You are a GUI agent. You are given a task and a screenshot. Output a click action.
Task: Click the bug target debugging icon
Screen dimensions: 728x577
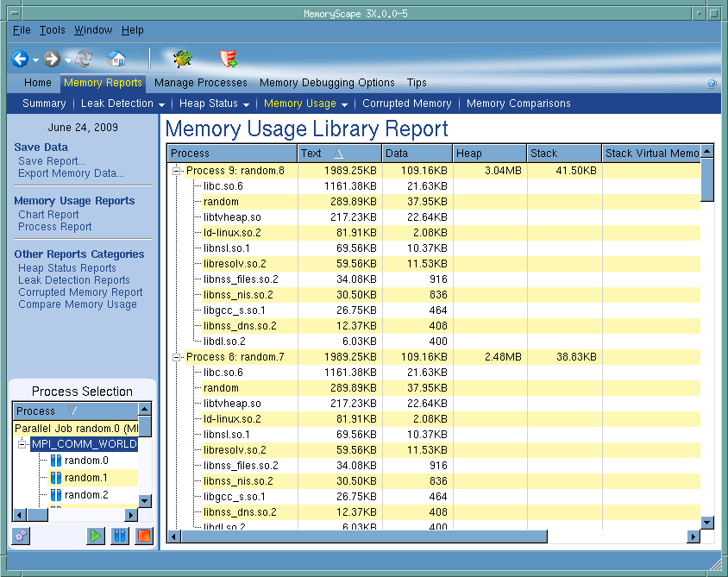pyautogui.click(x=182, y=60)
